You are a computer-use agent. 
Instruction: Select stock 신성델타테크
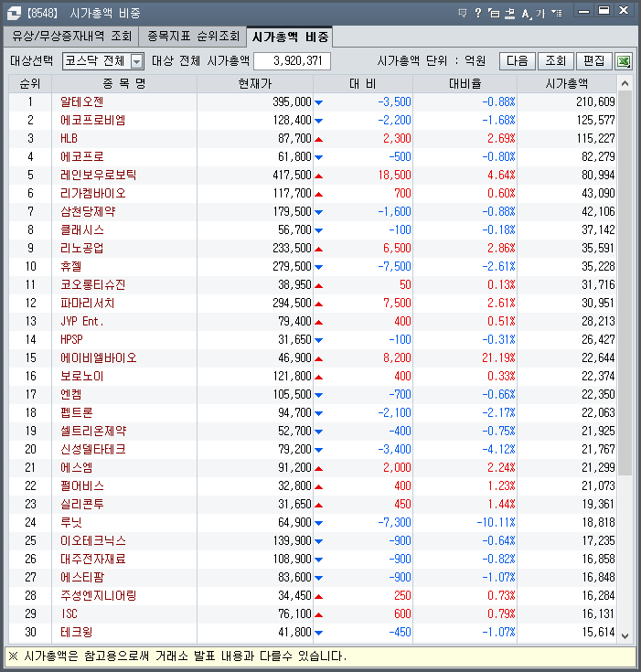click(93, 449)
